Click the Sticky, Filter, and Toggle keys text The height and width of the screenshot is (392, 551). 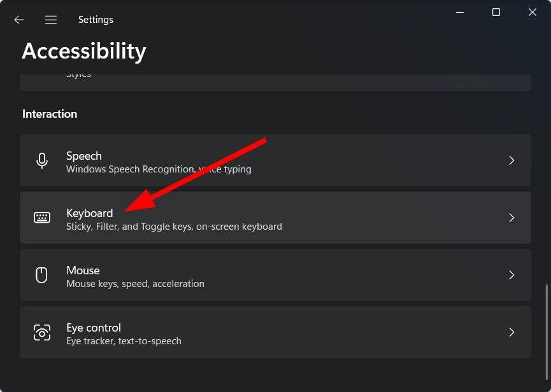pyautogui.click(x=174, y=227)
